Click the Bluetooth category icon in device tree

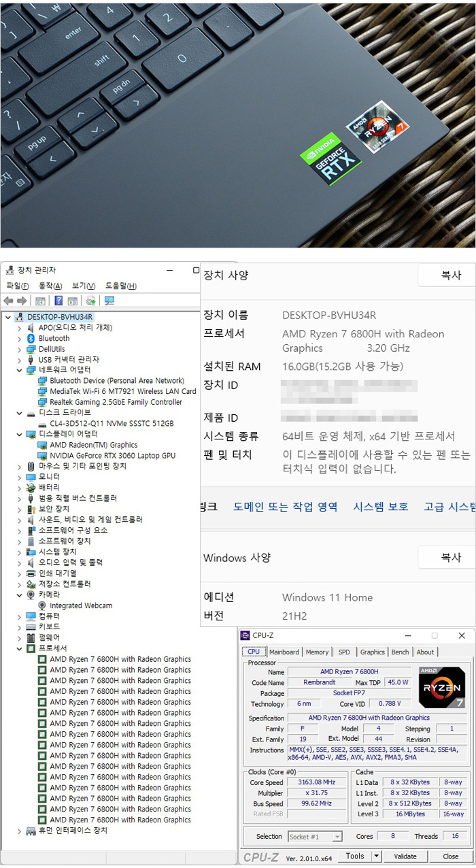coord(31,338)
